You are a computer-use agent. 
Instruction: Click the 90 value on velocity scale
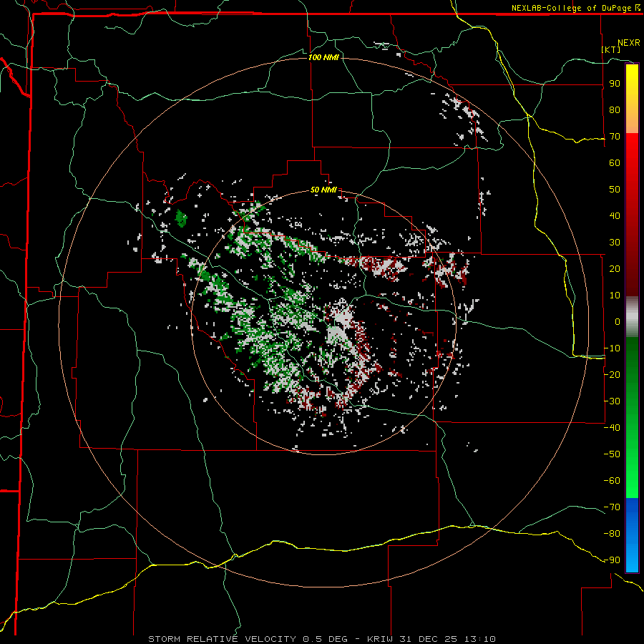[615, 84]
